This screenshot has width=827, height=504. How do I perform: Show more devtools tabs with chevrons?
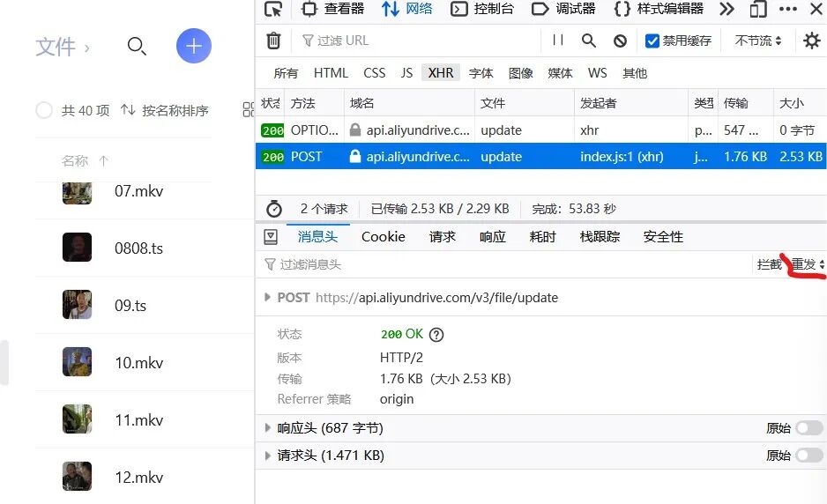coord(726,9)
